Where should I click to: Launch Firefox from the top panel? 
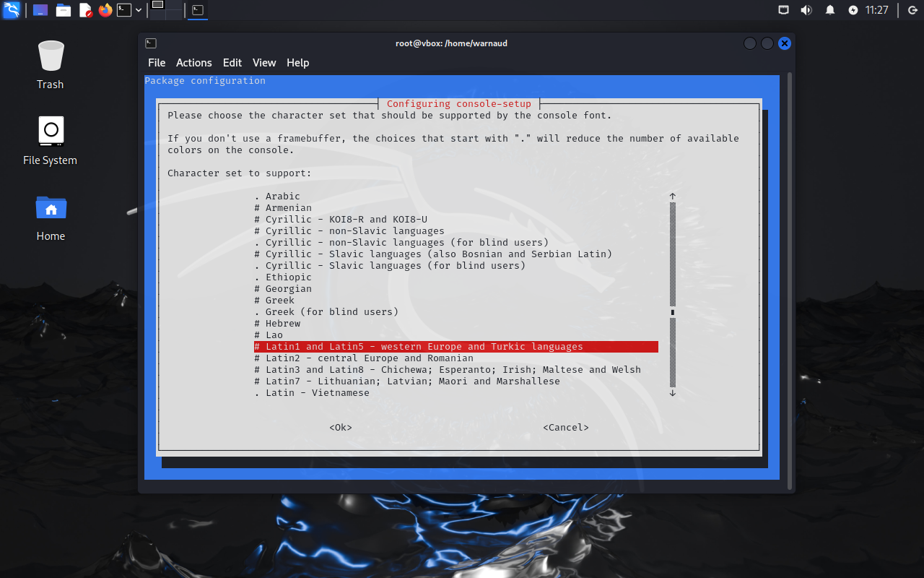(x=105, y=10)
